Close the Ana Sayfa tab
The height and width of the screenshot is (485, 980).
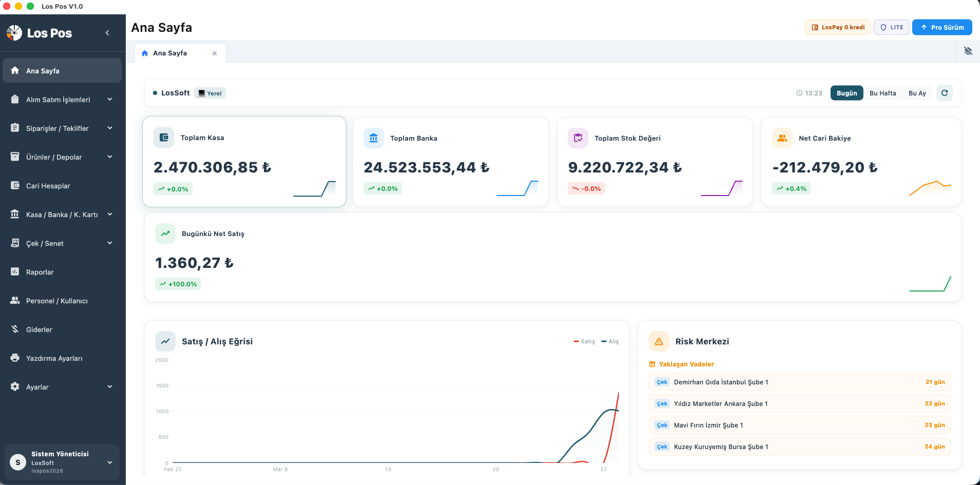point(215,53)
